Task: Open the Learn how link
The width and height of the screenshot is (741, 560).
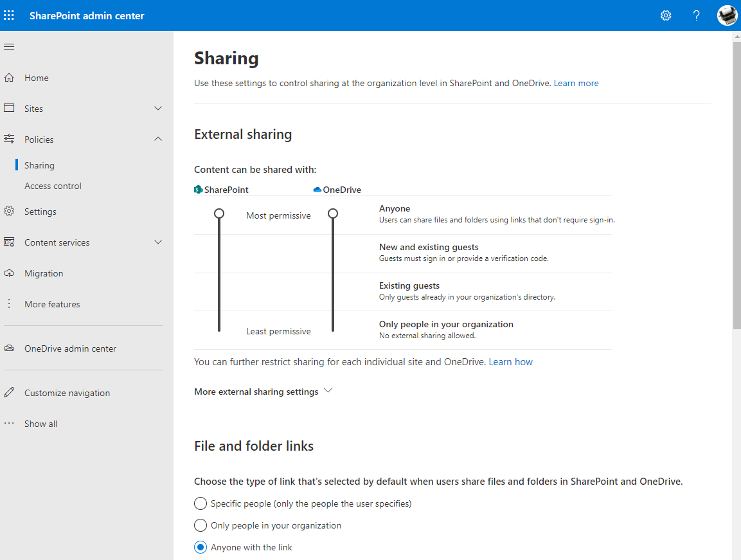Action: pos(510,362)
